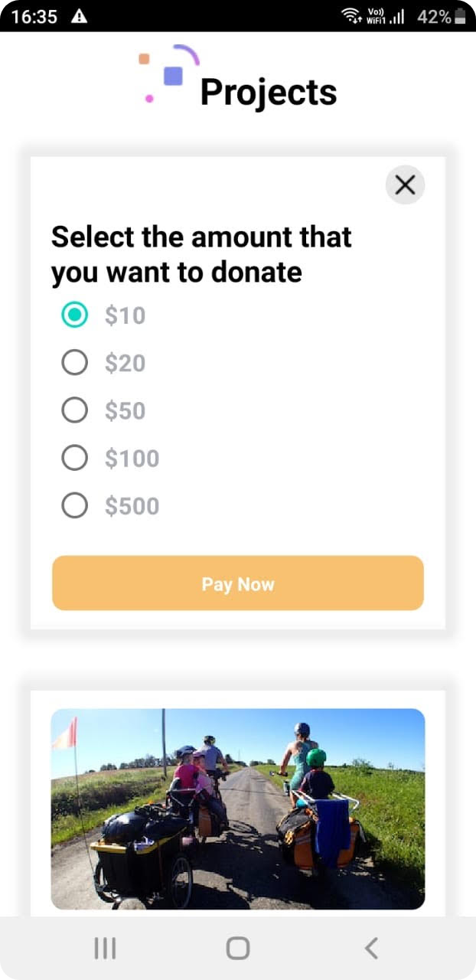
Task: Close the donation dialog with the X icon
Action: pos(405,185)
